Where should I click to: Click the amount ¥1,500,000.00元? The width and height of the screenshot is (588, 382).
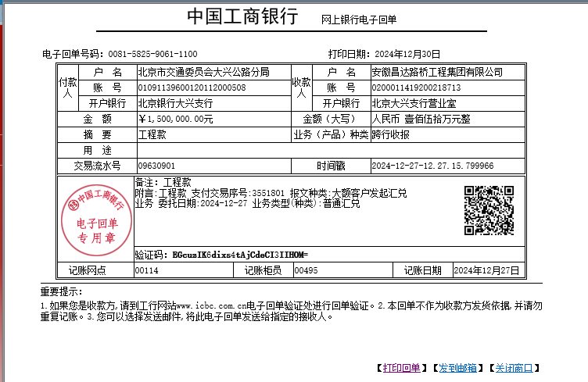[175, 119]
